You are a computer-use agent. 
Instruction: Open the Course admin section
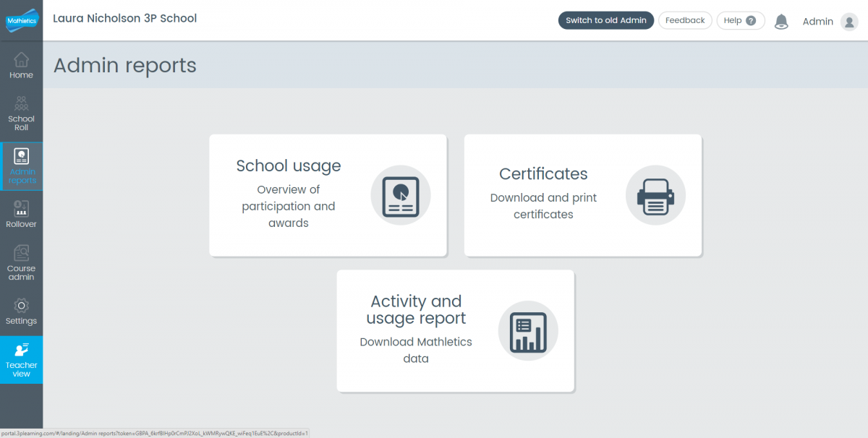[21, 262]
